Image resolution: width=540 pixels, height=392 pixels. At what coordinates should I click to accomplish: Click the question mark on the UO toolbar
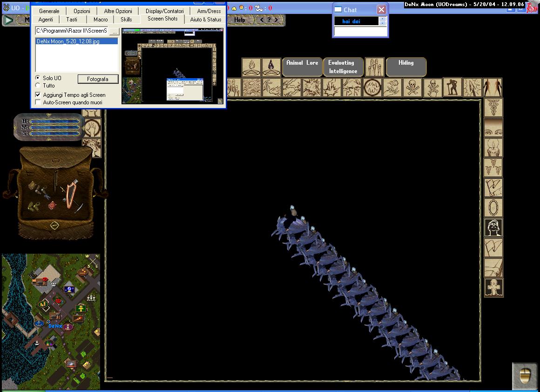(269, 20)
